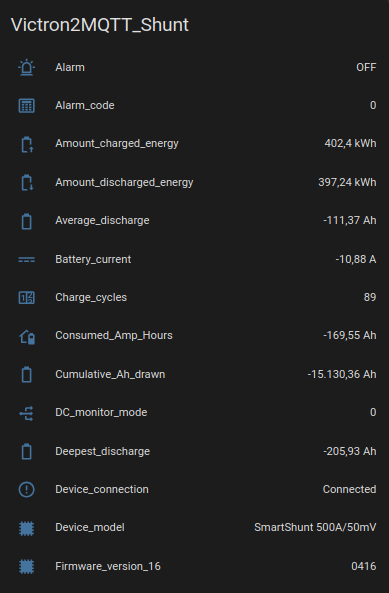Click the Consumed_Amp_Hours home battery icon
Image resolution: width=389 pixels, height=593 pixels.
click(26, 337)
